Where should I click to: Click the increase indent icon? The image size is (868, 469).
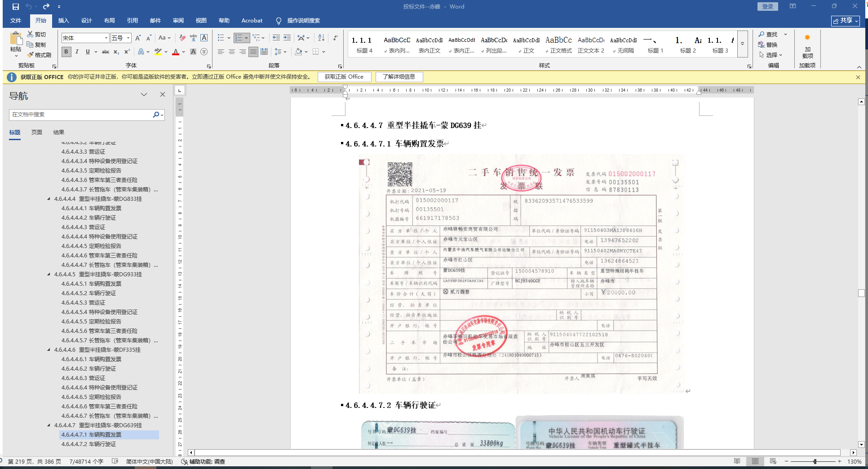click(x=287, y=38)
